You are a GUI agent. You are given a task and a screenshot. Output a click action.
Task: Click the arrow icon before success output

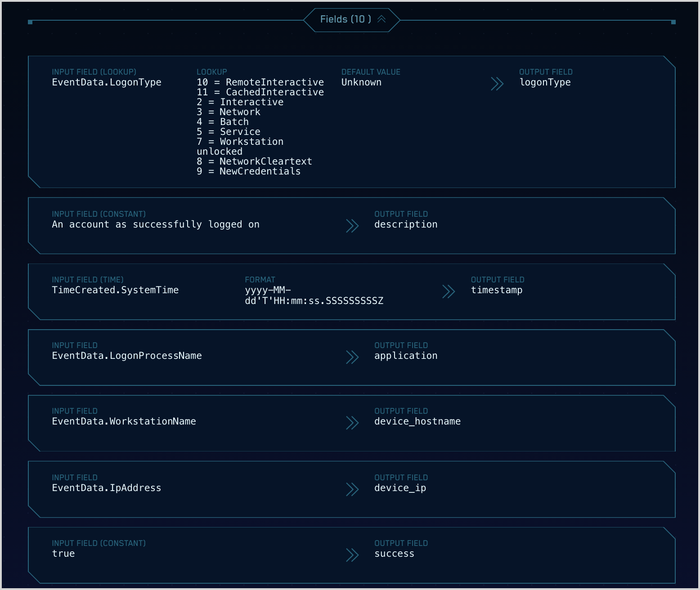click(352, 555)
